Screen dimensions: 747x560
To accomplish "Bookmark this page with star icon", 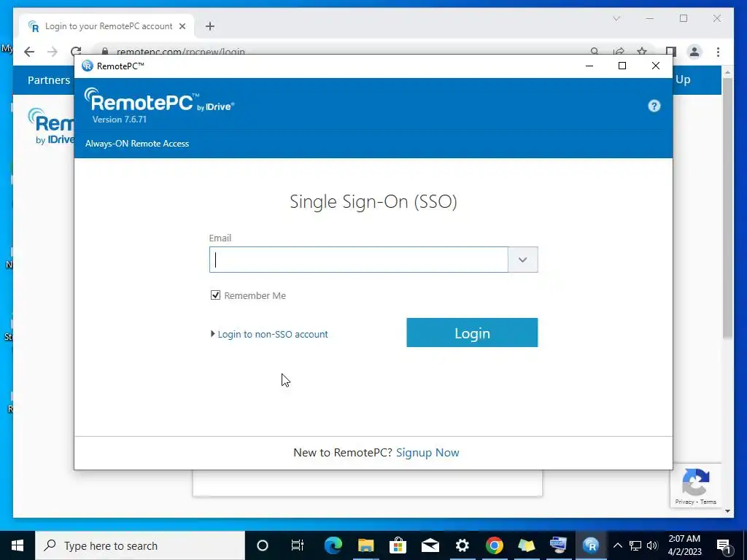I will pos(642,51).
